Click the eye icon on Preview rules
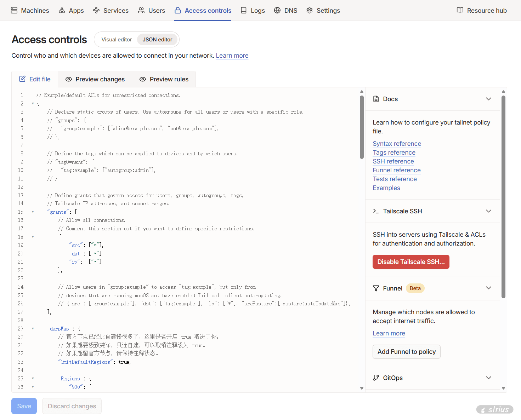 click(143, 79)
